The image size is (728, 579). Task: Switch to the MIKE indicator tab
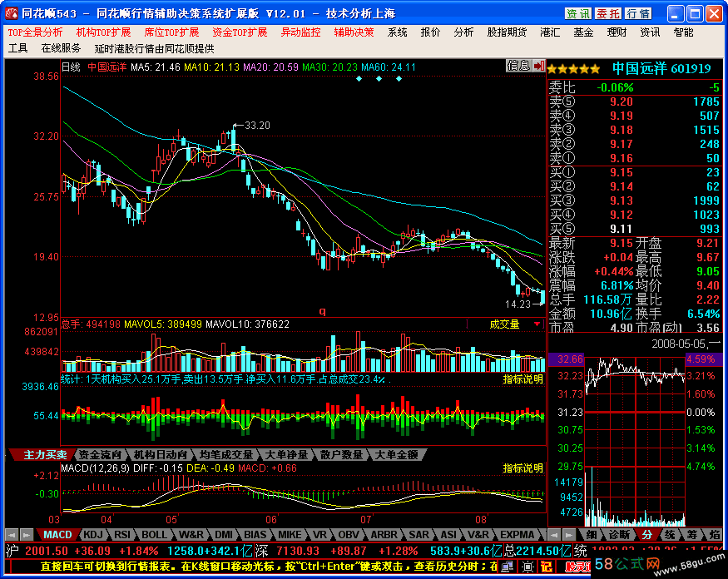[290, 535]
